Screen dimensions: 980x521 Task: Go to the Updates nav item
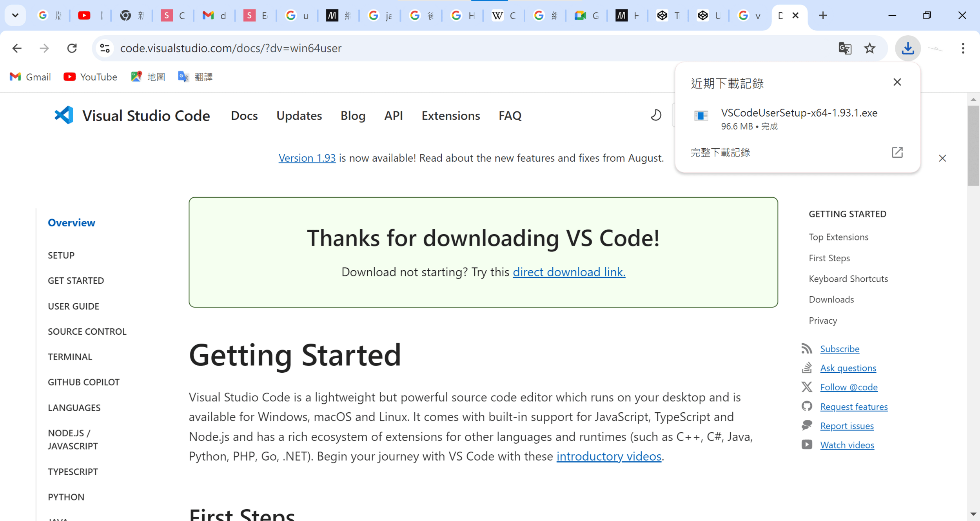pyautogui.click(x=299, y=116)
